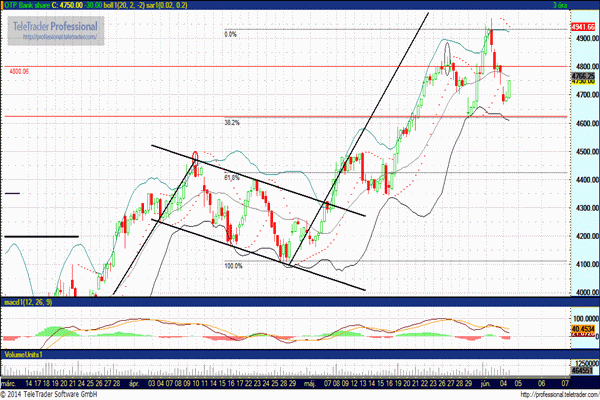Screen dimensions: 600x400
Task: Open the VolumeUnits1 panel header
Action: (x=24, y=354)
